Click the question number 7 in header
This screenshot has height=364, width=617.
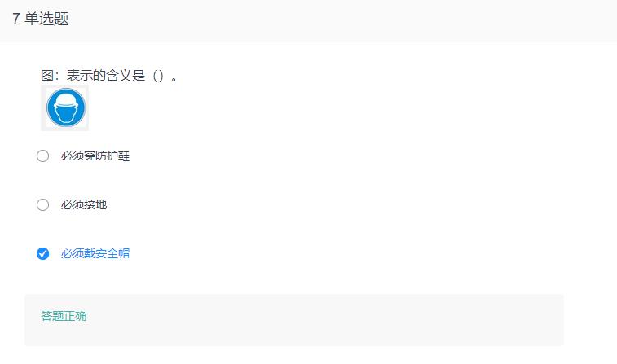(x=16, y=20)
